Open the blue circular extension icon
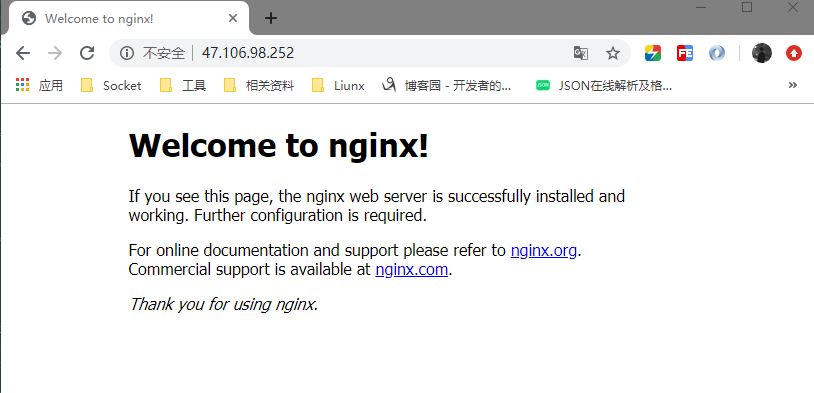 click(x=717, y=53)
